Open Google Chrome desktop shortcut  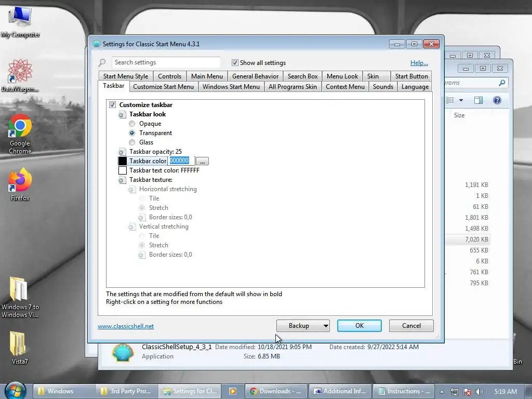click(x=20, y=134)
